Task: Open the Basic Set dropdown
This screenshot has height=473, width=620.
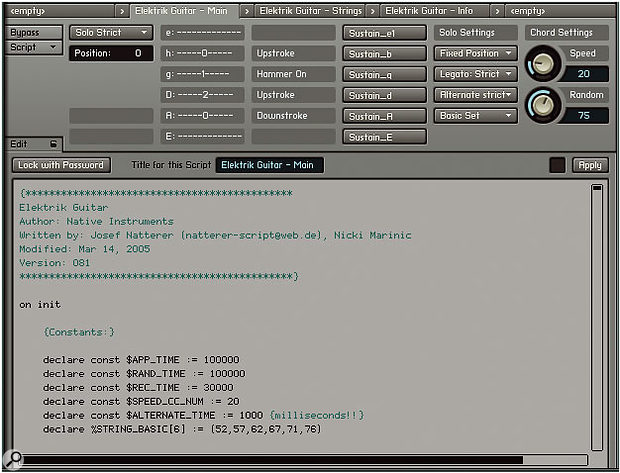Action: tap(475, 116)
